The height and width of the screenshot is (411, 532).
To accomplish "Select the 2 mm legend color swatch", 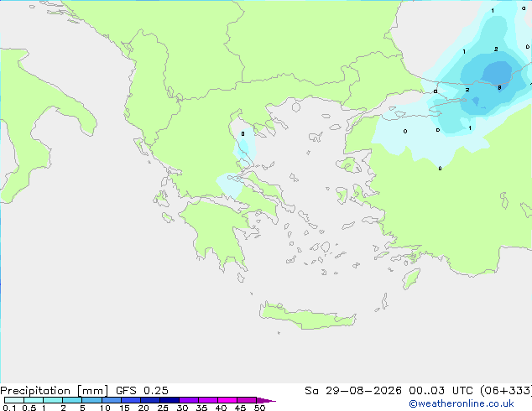I will 72,400.
